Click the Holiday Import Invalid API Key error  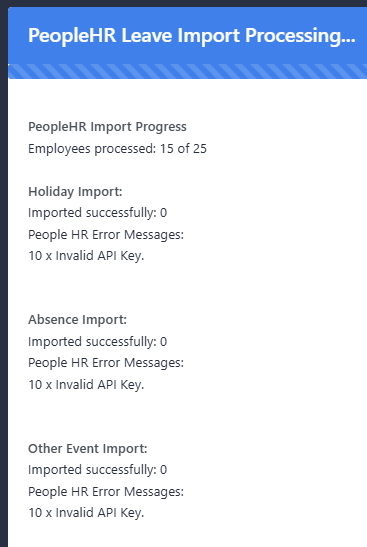[86, 256]
